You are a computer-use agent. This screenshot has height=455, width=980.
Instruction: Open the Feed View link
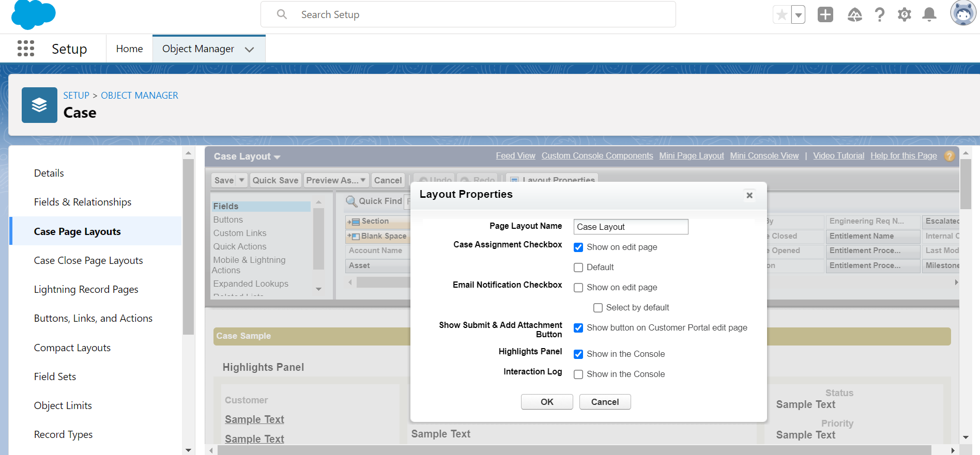tap(515, 156)
